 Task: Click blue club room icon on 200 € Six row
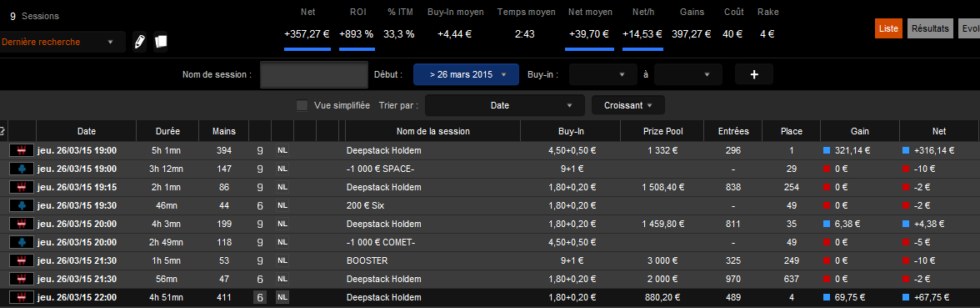21,205
